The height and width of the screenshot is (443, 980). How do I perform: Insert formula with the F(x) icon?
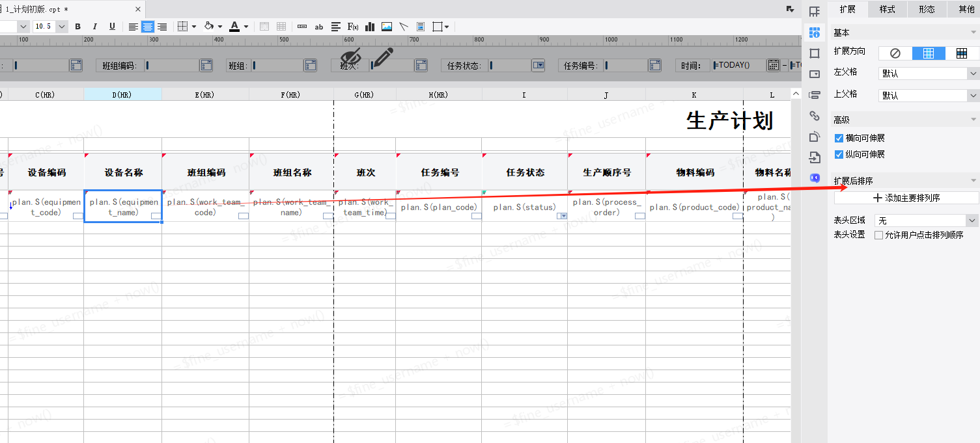[353, 27]
